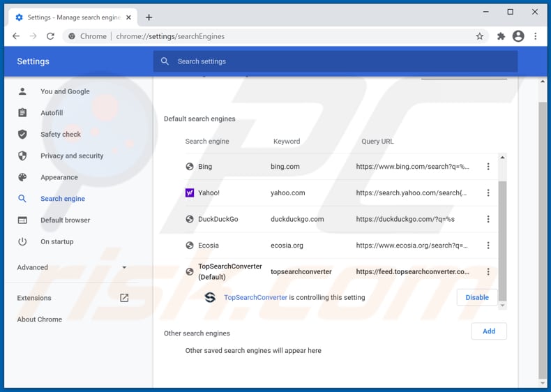Image resolution: width=551 pixels, height=392 pixels.
Task: Add a new search engine
Action: [489, 331]
